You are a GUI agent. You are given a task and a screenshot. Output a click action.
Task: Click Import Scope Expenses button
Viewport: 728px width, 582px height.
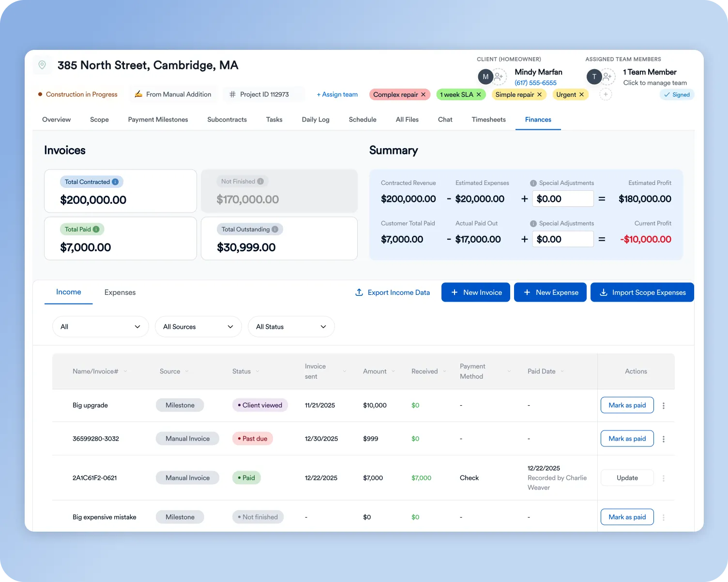pyautogui.click(x=642, y=292)
